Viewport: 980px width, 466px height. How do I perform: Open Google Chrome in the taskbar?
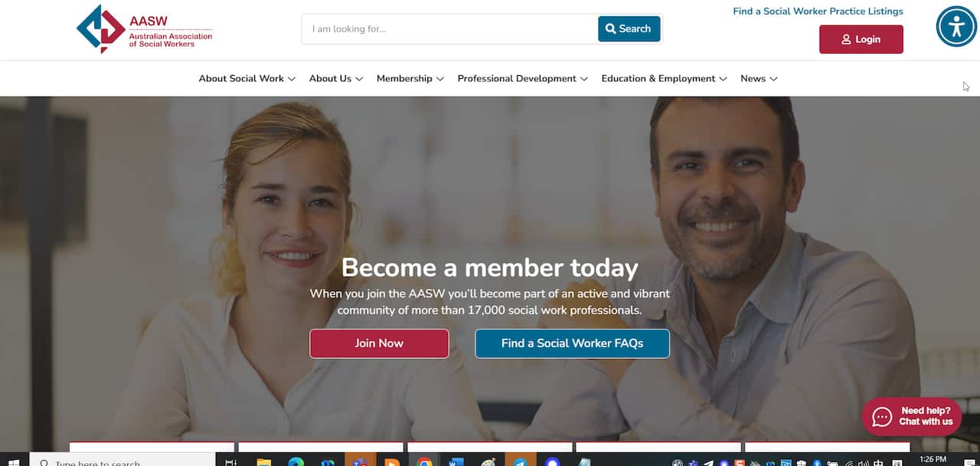point(424,462)
